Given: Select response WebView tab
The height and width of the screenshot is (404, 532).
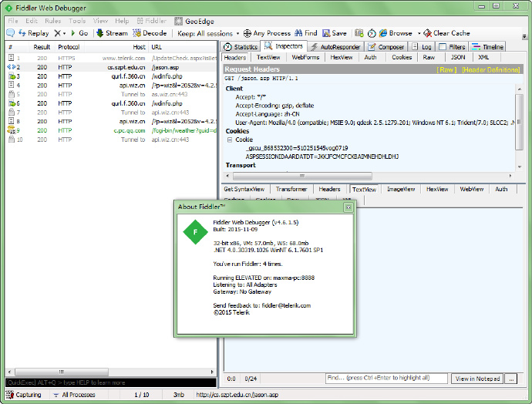Looking at the screenshot, I should [471, 189].
